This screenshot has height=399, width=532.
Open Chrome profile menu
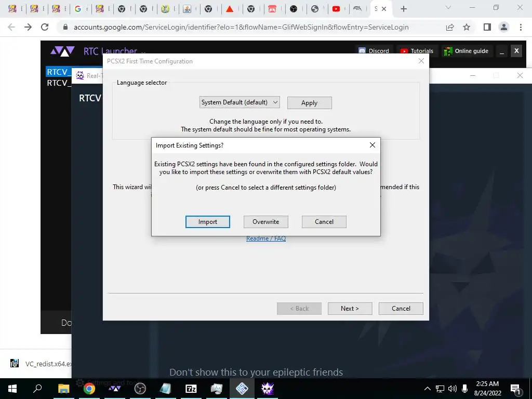pos(504,27)
